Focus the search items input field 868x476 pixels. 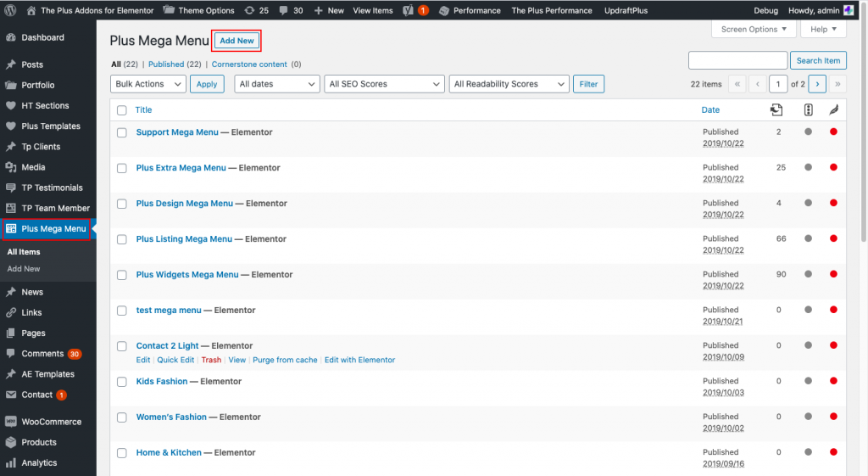(x=737, y=60)
